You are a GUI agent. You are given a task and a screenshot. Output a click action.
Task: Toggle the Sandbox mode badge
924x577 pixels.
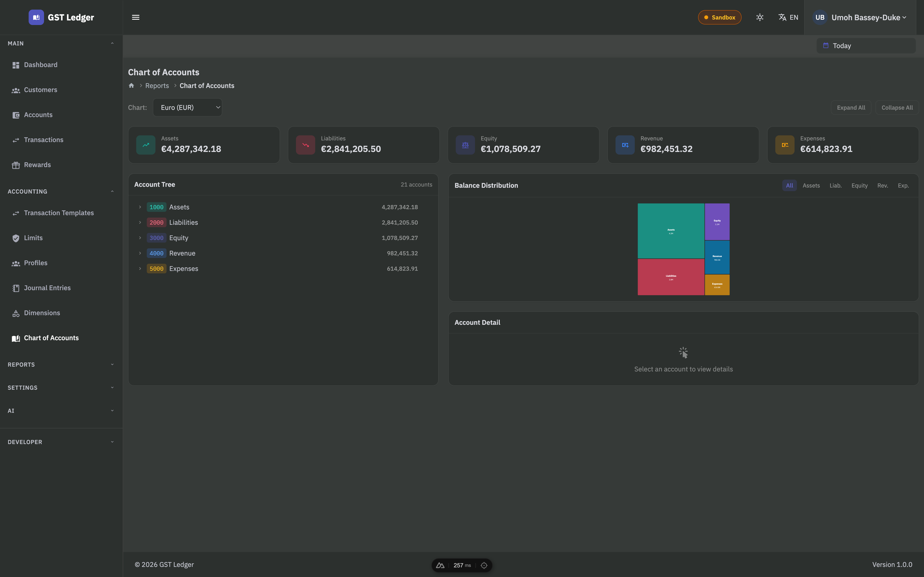click(x=719, y=17)
